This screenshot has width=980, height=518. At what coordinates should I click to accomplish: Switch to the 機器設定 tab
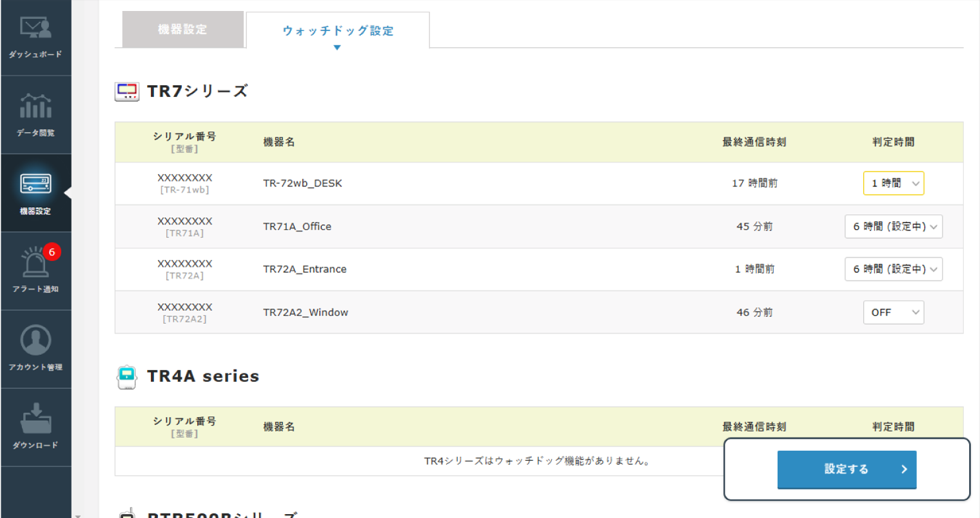point(182,30)
